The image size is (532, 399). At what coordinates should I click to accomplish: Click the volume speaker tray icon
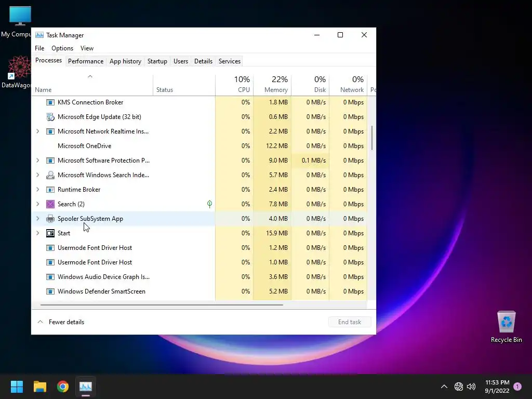click(x=471, y=387)
